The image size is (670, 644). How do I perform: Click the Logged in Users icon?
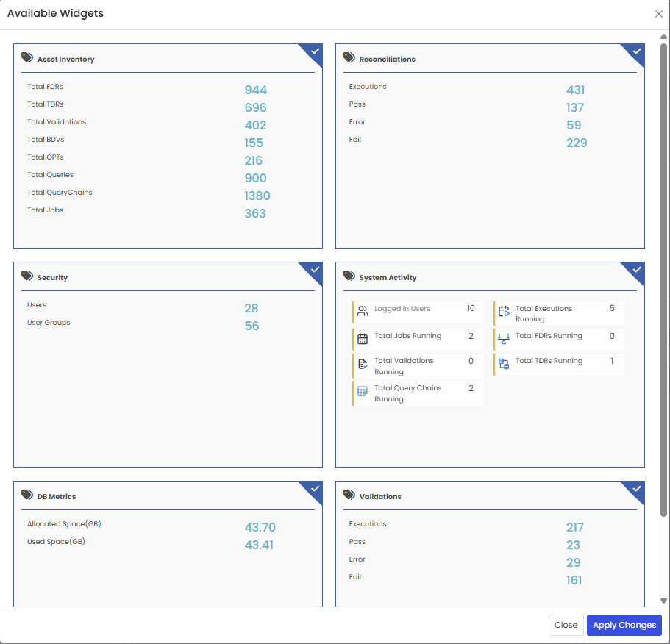(x=363, y=311)
